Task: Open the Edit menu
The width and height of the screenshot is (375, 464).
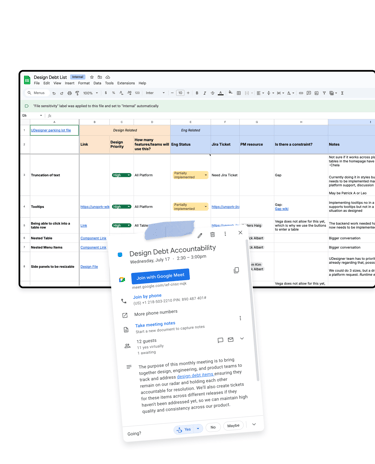Action: pyautogui.click(x=47, y=83)
